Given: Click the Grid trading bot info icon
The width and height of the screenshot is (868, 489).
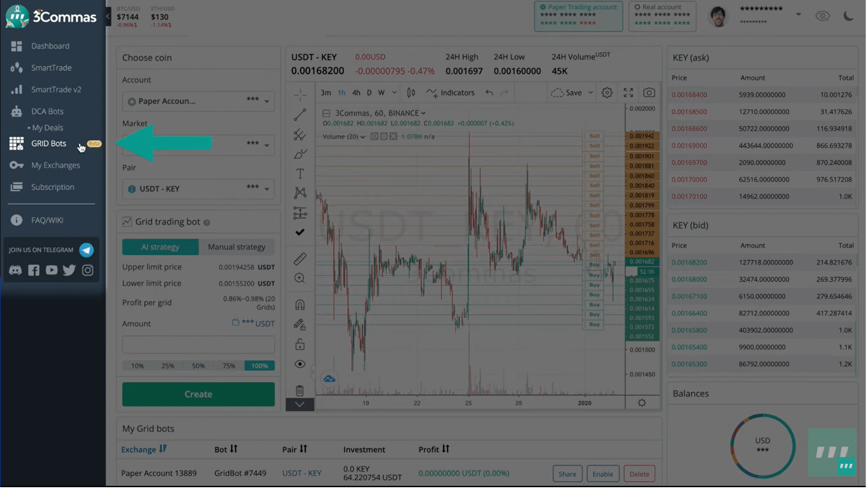Looking at the screenshot, I should [x=207, y=223].
